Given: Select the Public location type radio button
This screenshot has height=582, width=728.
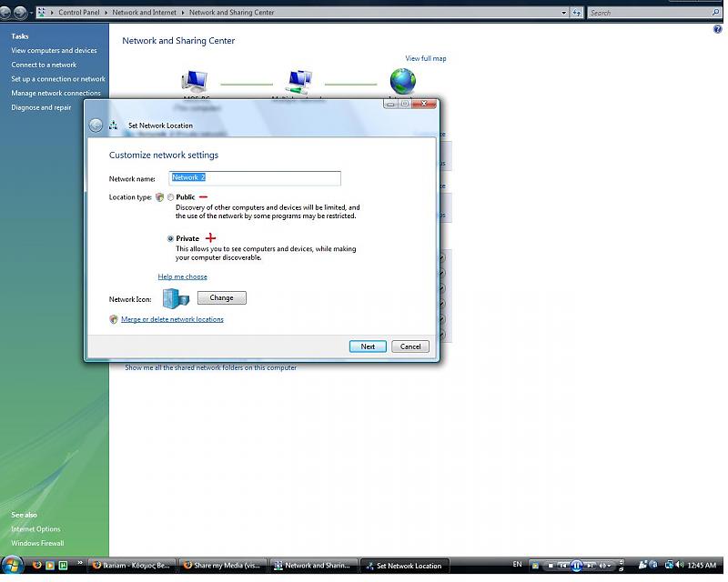Looking at the screenshot, I should coord(170,197).
